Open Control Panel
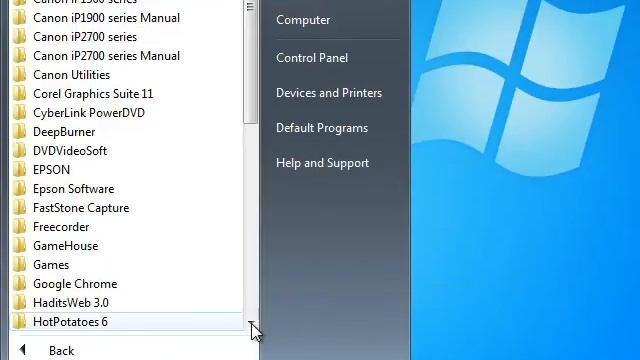 coord(312,58)
